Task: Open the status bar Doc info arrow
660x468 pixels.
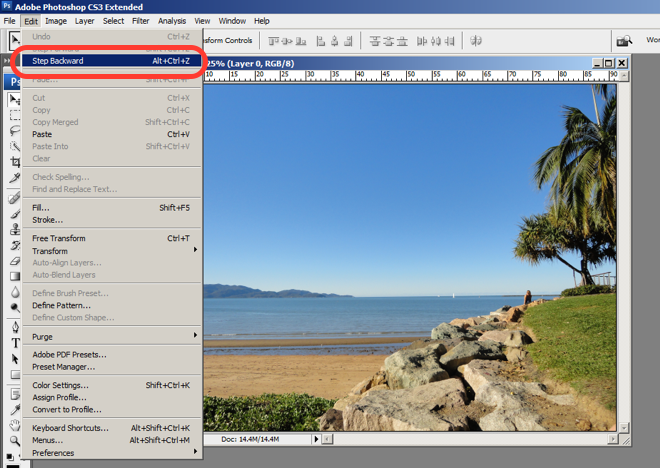Action: coord(317,439)
